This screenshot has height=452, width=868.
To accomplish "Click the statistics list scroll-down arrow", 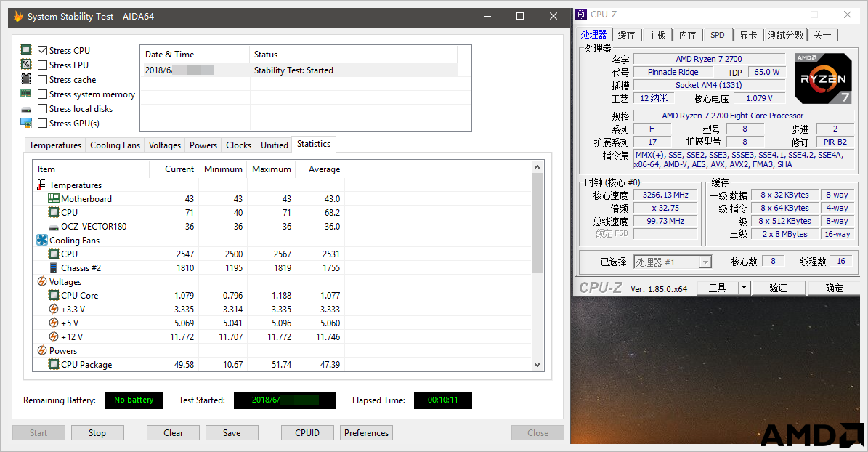I will [536, 365].
